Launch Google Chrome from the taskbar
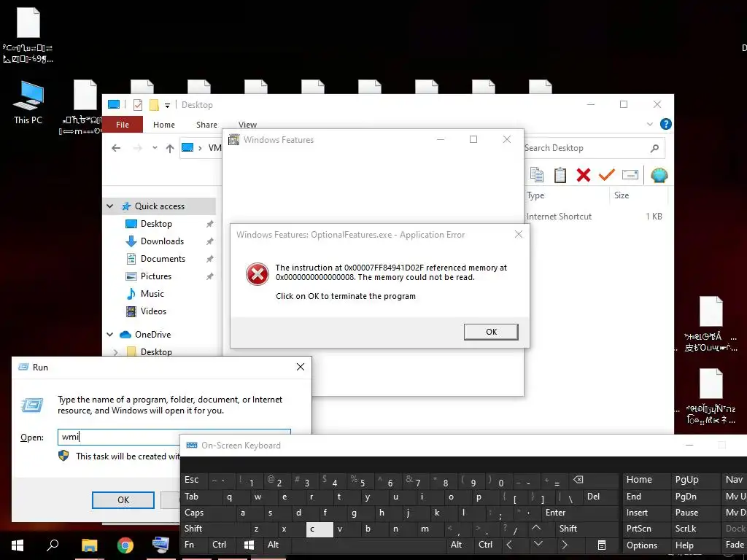 [125, 545]
